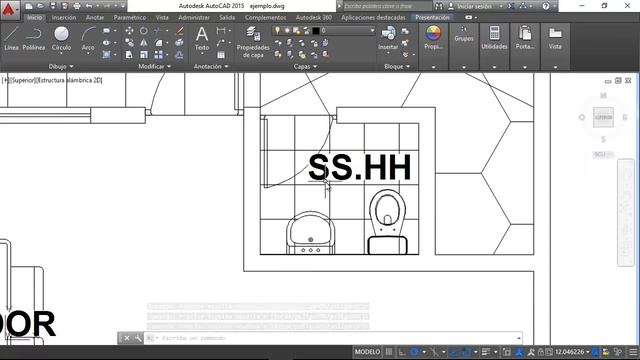Expand the Anotación panel

211,66
